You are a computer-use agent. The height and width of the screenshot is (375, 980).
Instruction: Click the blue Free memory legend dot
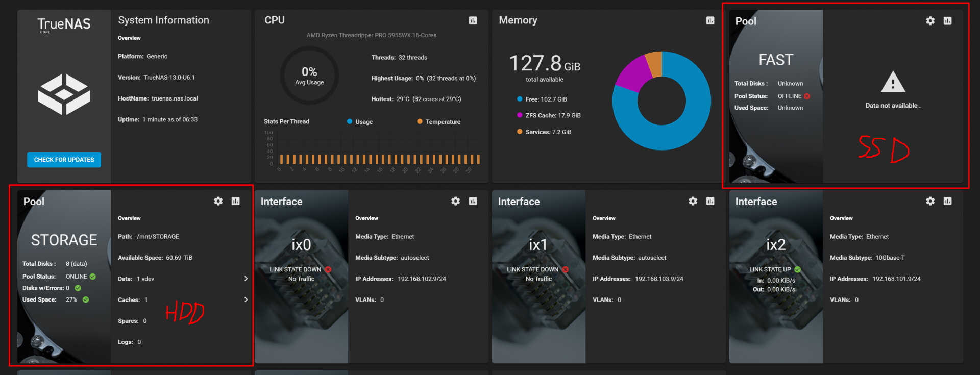click(x=520, y=99)
